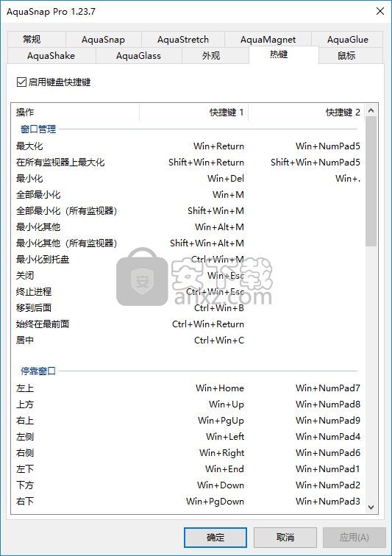
Task: Select the 关闭 action row
Action: click(x=188, y=276)
